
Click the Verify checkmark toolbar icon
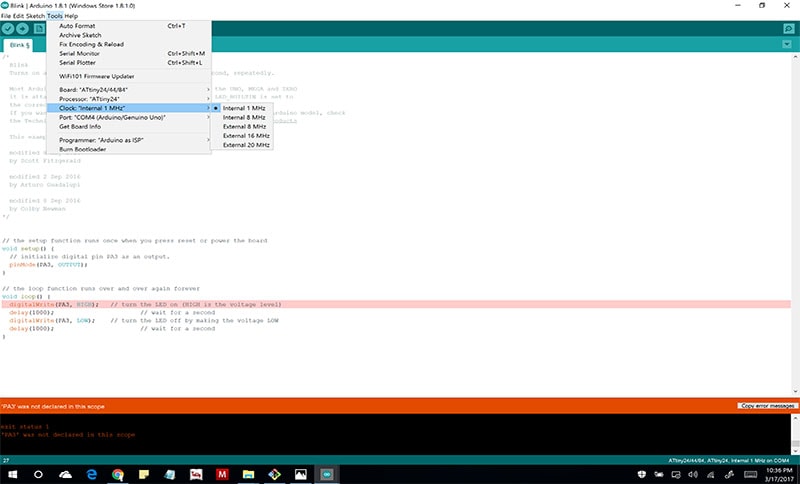click(8, 29)
